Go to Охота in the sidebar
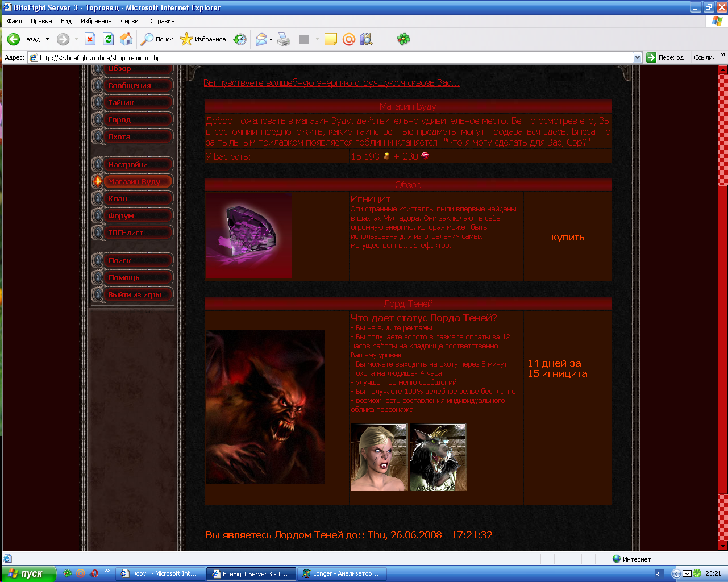This screenshot has height=582, width=728. tap(132, 136)
